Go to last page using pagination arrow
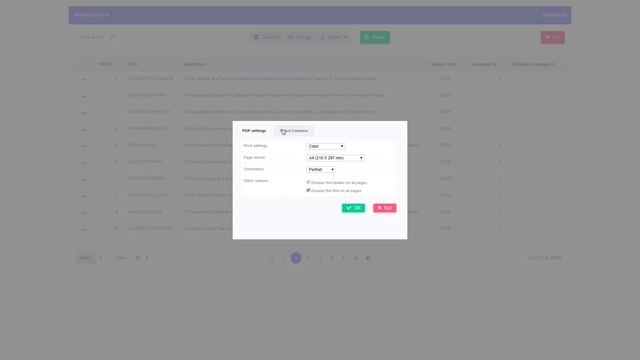This screenshot has width=640, height=360. click(x=368, y=258)
